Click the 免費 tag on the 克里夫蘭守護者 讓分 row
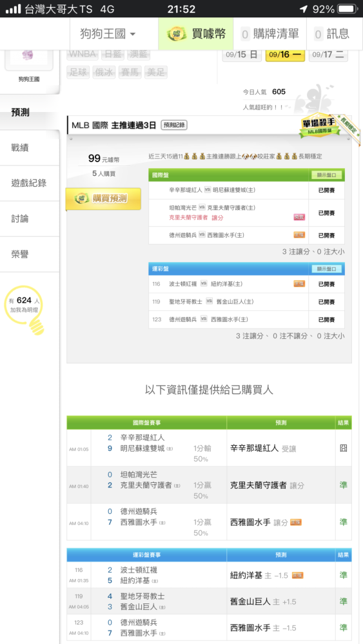The height and width of the screenshot is (644, 363). [x=299, y=217]
